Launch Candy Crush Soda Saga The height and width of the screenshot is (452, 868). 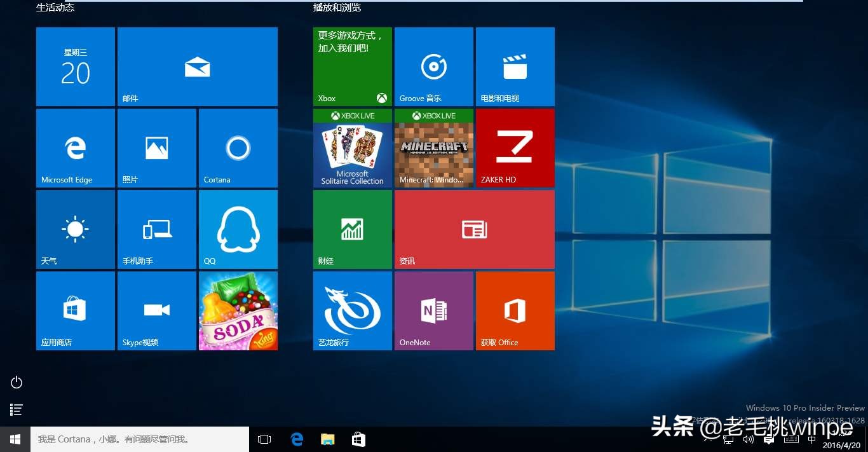(x=238, y=310)
